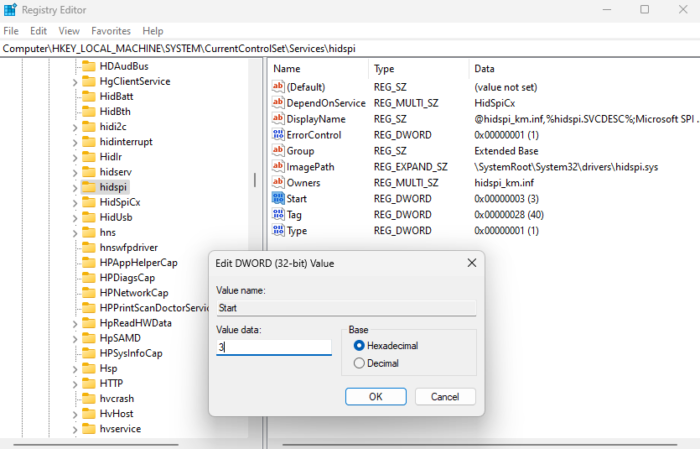Open the Edit menu
Screen dimensions: 700x449
point(38,31)
